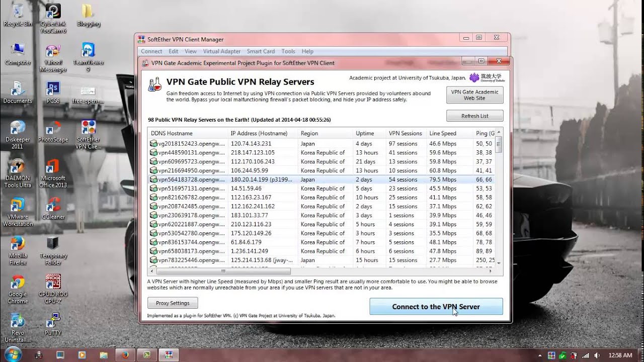The height and width of the screenshot is (362, 644).
Task: Sort list by Line Speed column
Action: click(x=449, y=133)
